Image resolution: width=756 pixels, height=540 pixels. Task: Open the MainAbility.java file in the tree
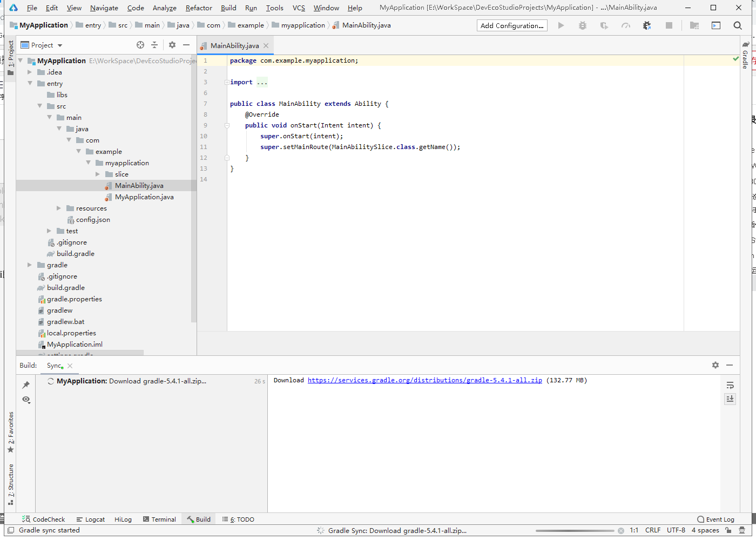pyautogui.click(x=139, y=185)
